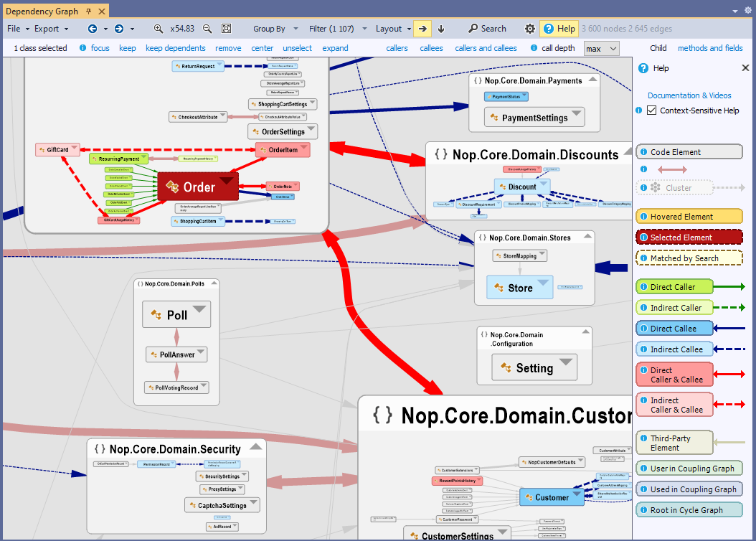Screen dimensions: 756x541
Task: Expand the Customer class node triangle
Action: coord(577,493)
